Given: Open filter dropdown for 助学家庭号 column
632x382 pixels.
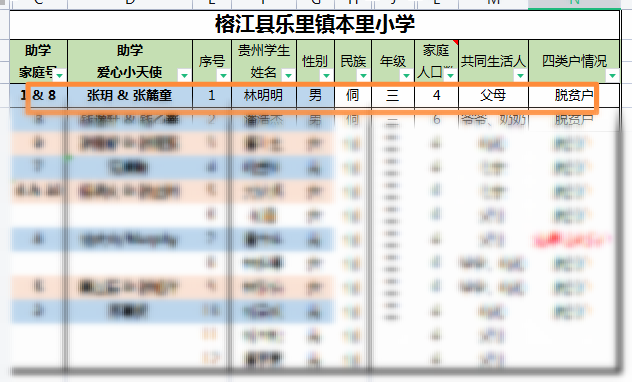Looking at the screenshot, I should click(60, 75).
